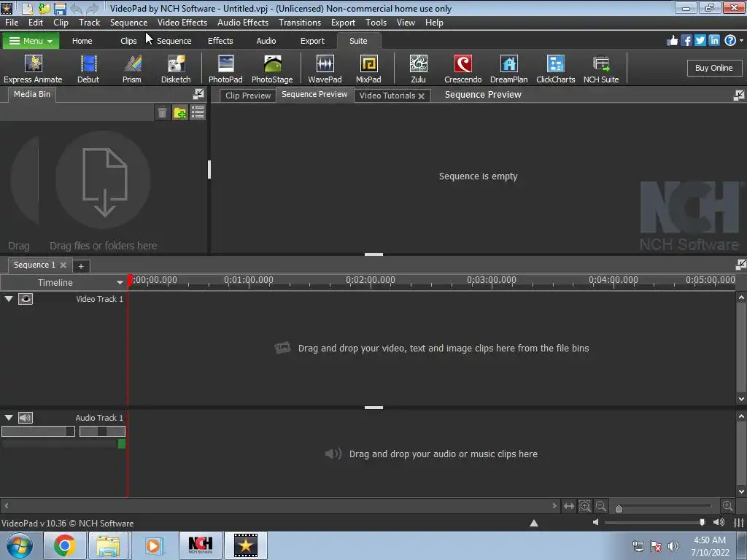The height and width of the screenshot is (560, 747).
Task: Open Chrome from the taskbar
Action: pos(64,545)
